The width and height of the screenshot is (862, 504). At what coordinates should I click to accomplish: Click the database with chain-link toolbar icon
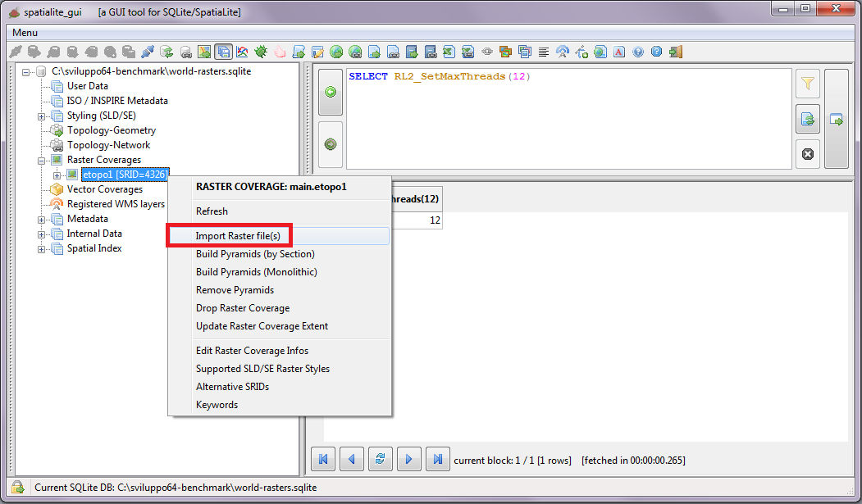(185, 52)
